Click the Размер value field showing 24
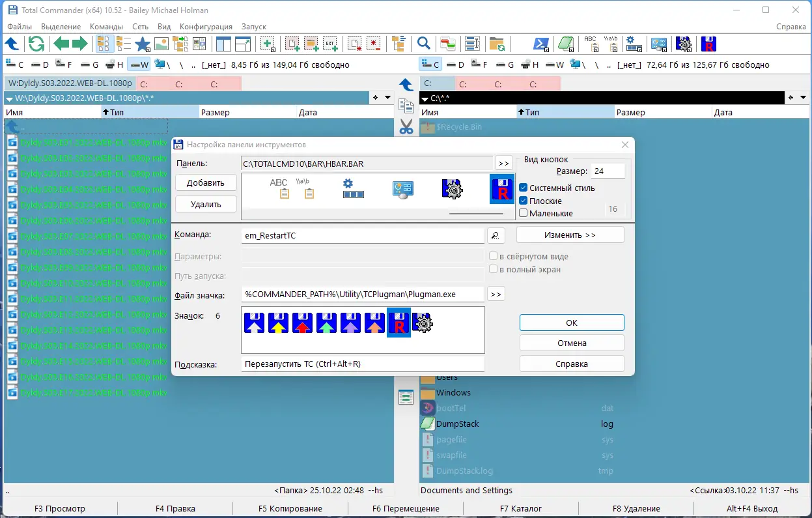812x518 pixels. pos(608,171)
